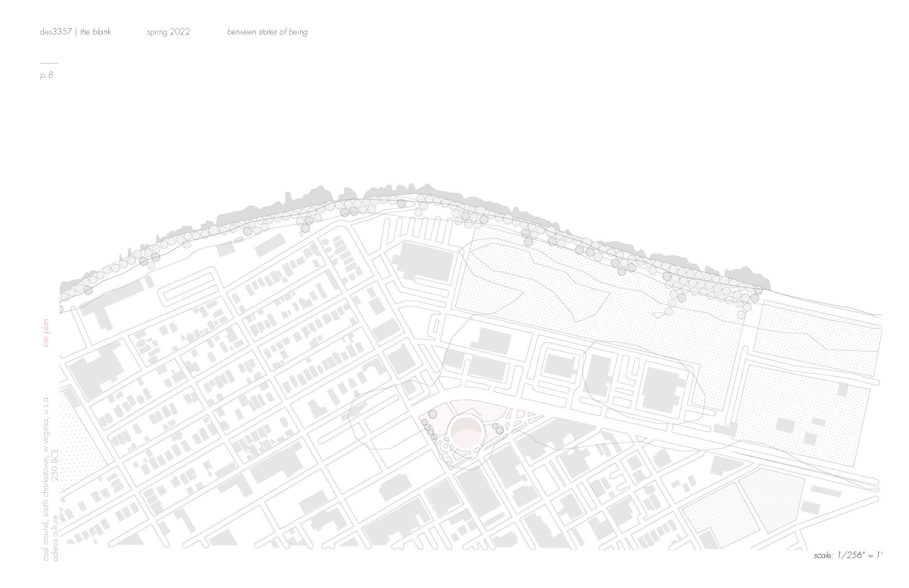
Task: Select the 'adena culture' vertical caption
Action: point(55,538)
